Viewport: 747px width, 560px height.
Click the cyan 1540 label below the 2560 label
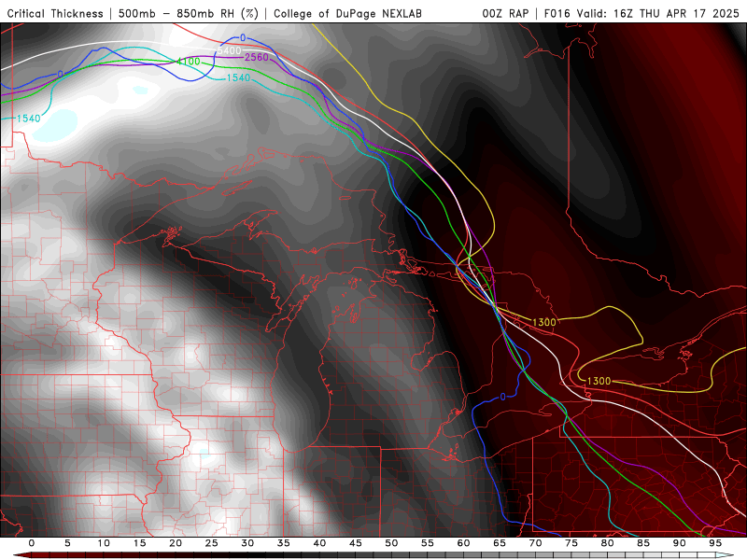[238, 77]
